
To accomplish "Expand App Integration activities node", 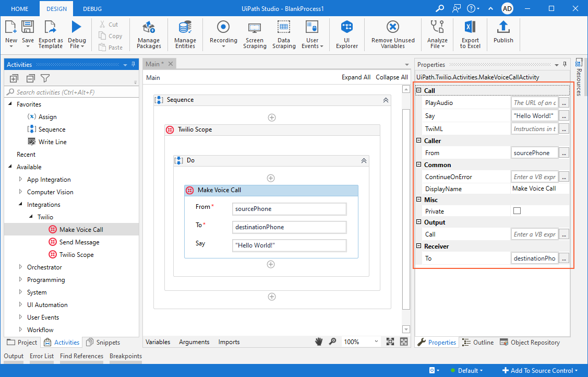I will point(20,179).
